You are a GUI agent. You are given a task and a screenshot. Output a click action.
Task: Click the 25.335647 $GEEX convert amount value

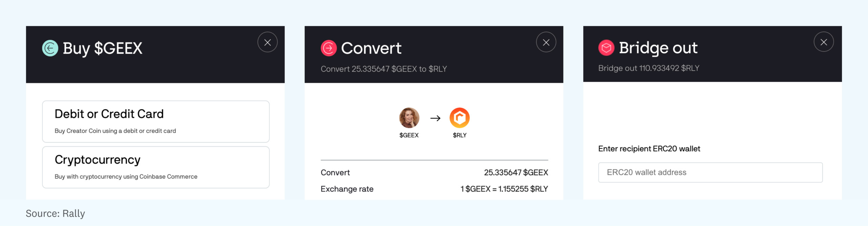[516, 173]
